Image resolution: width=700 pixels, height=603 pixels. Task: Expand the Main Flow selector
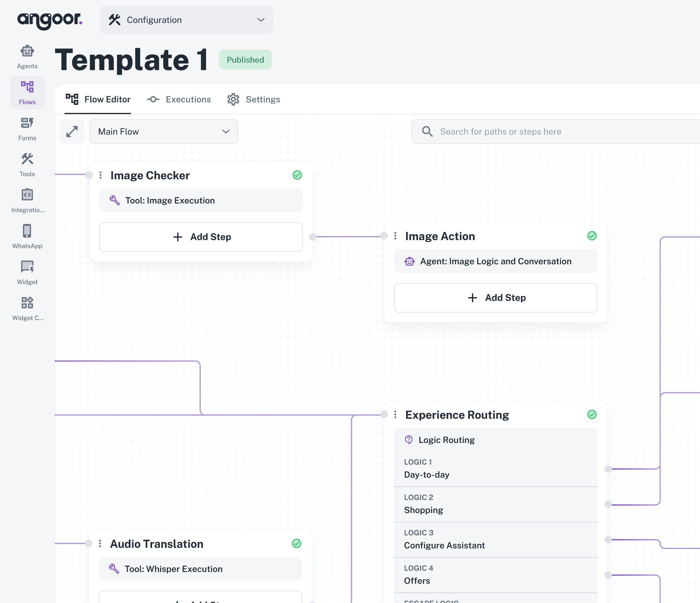click(x=164, y=132)
